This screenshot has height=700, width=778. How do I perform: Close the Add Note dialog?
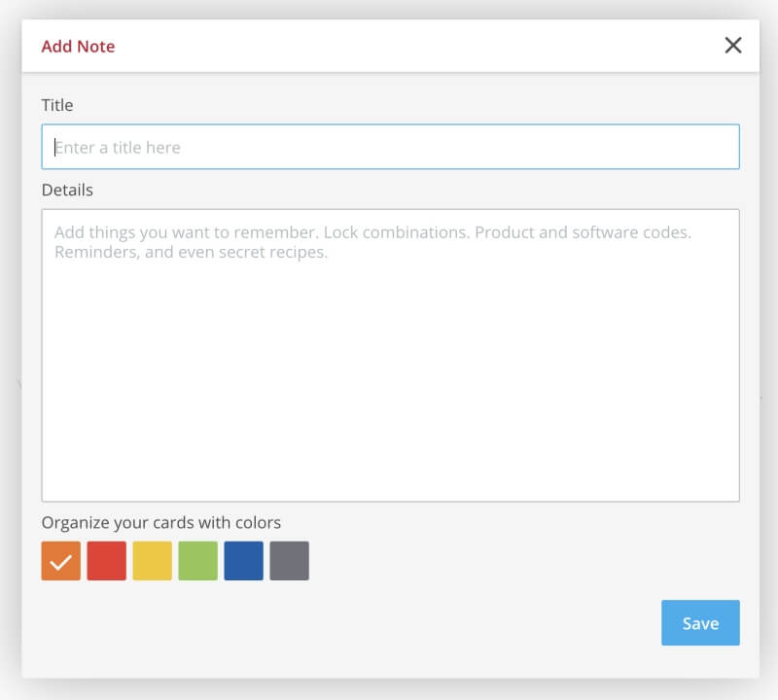coord(733,45)
